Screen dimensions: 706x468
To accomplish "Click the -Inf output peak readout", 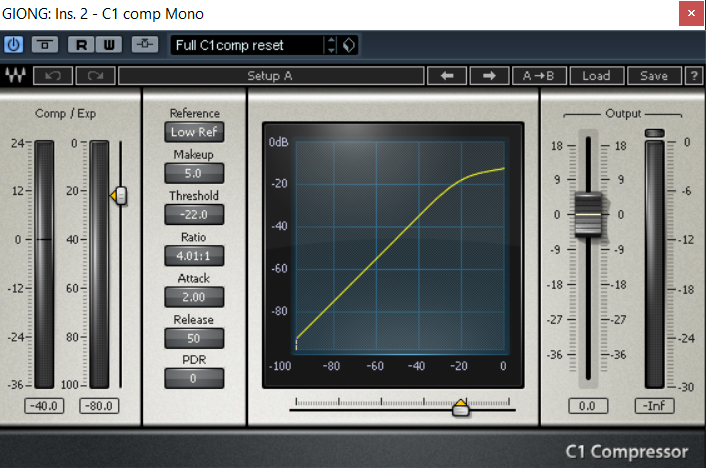I will 655,406.
